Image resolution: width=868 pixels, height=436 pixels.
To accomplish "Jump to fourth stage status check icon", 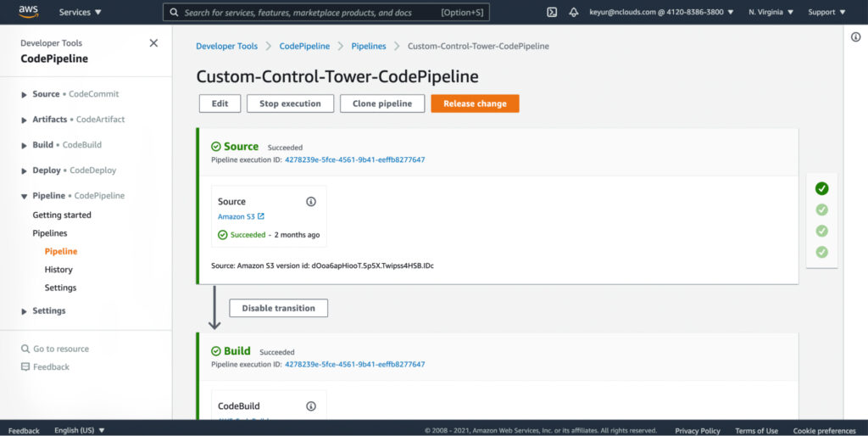I will point(822,252).
